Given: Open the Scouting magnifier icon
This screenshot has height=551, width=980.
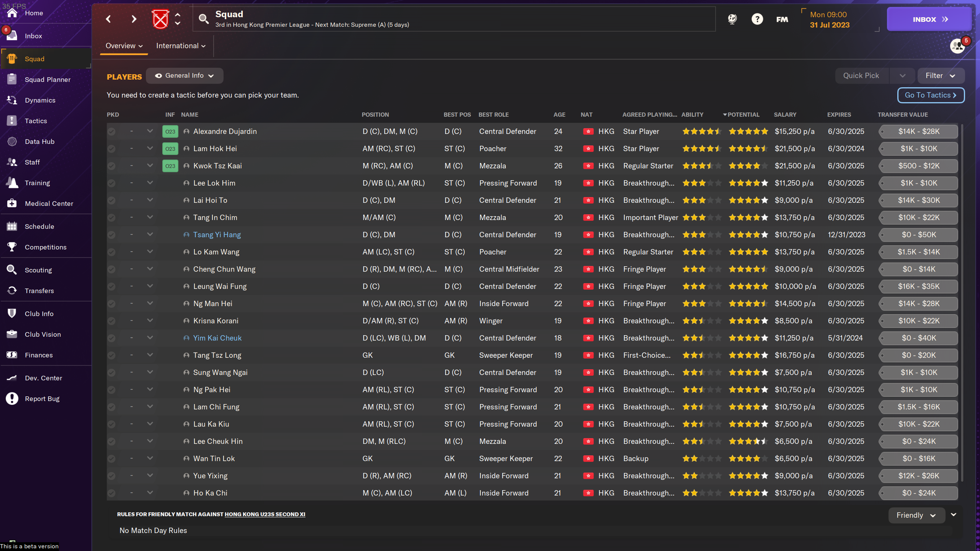Looking at the screenshot, I should pyautogui.click(x=12, y=270).
